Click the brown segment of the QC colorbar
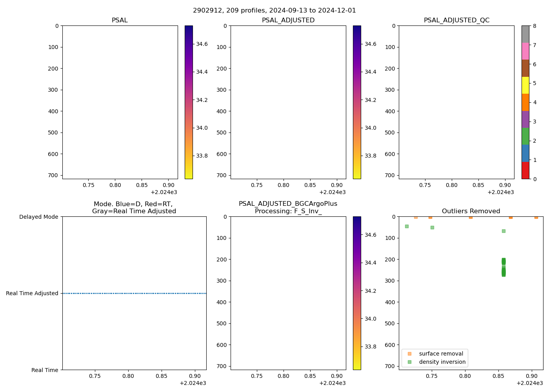The image size is (549, 392). 525,68
